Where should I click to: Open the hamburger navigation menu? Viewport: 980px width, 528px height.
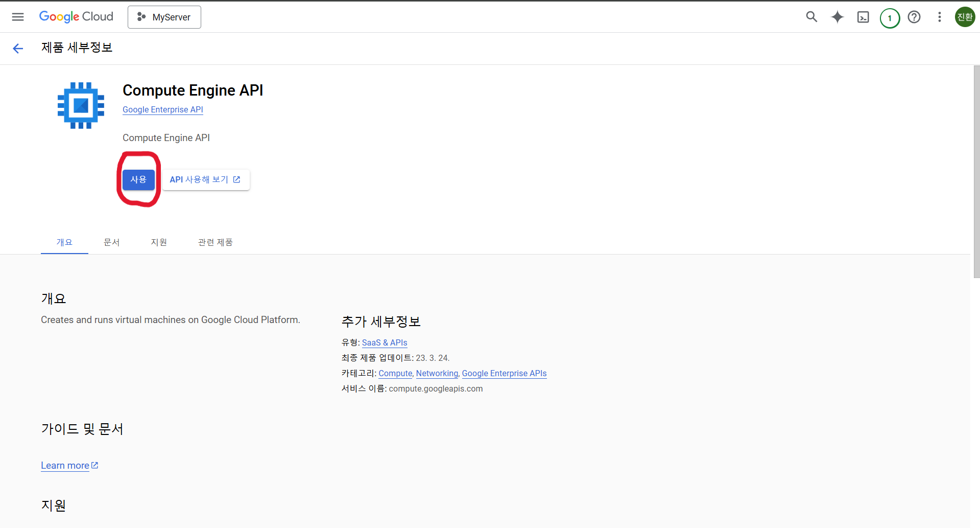coord(18,17)
